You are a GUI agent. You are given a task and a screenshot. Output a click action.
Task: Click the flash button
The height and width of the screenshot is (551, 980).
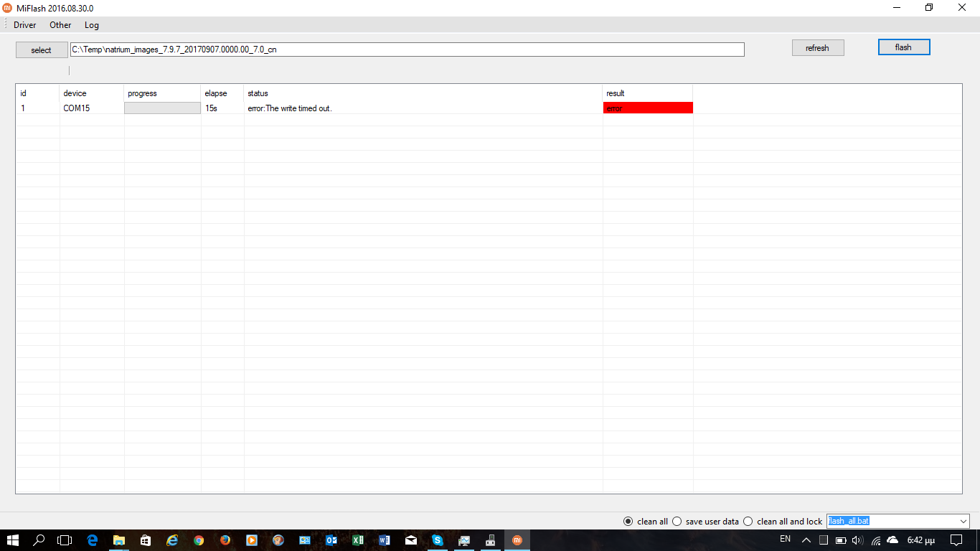click(x=904, y=47)
